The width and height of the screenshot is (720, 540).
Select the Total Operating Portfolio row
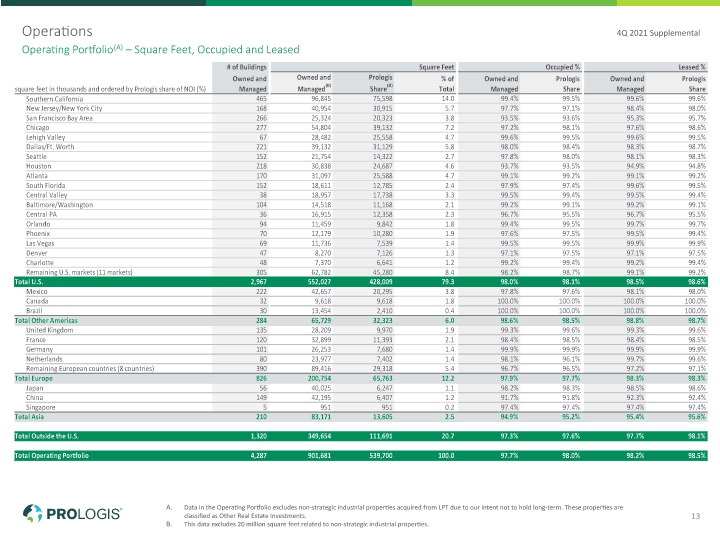[x=360, y=456]
